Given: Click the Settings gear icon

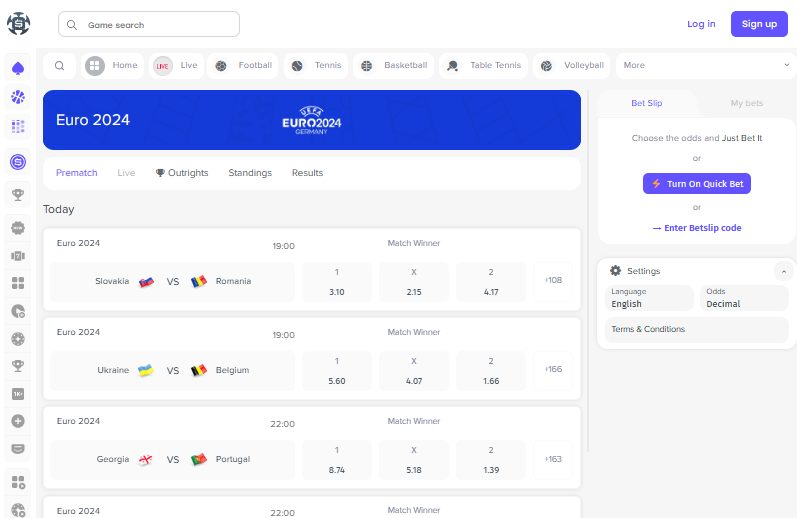Looking at the screenshot, I should click(615, 271).
